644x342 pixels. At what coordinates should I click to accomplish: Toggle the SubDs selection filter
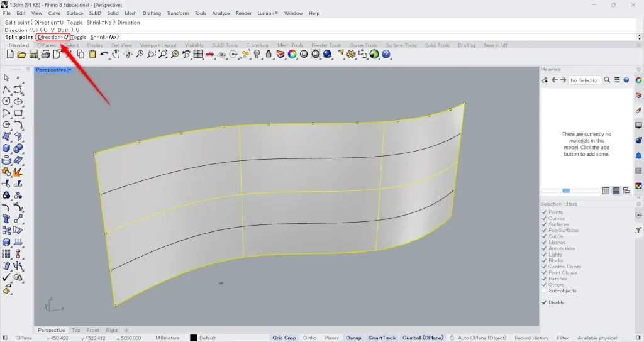click(544, 236)
